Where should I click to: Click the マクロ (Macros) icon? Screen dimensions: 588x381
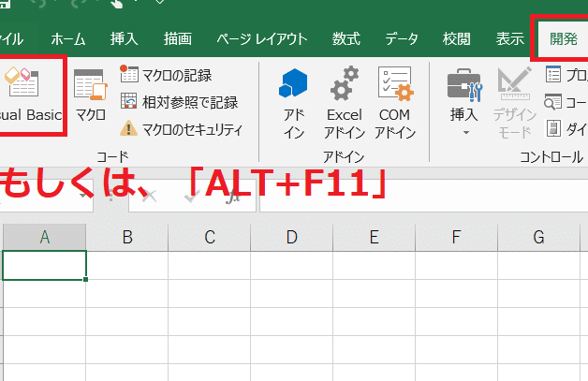[91, 96]
